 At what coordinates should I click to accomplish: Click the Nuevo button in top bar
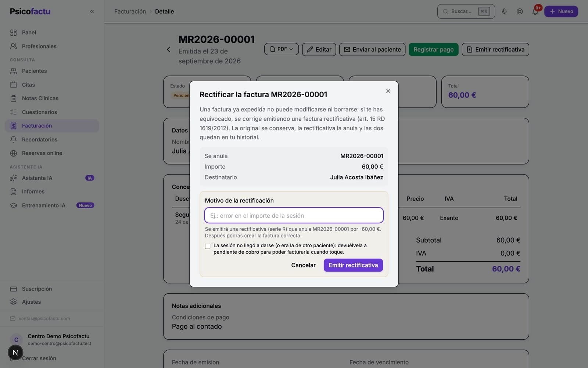(x=561, y=11)
